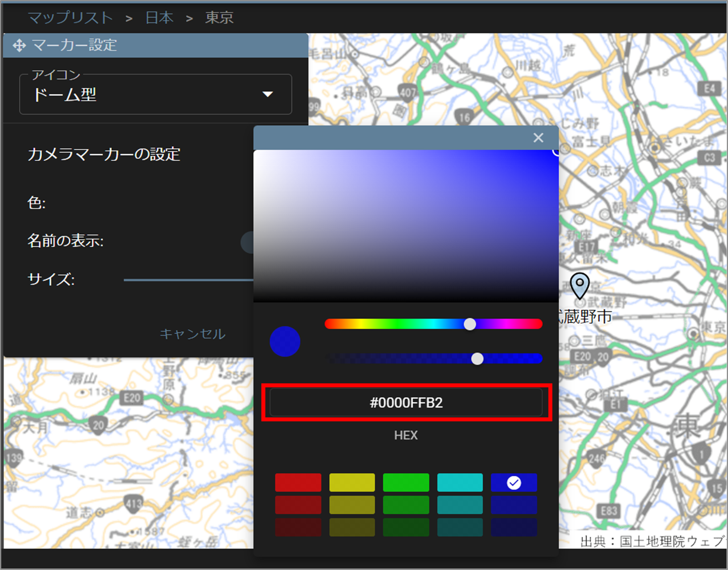Click the map pin marker near 武蔵野市

[x=580, y=286]
